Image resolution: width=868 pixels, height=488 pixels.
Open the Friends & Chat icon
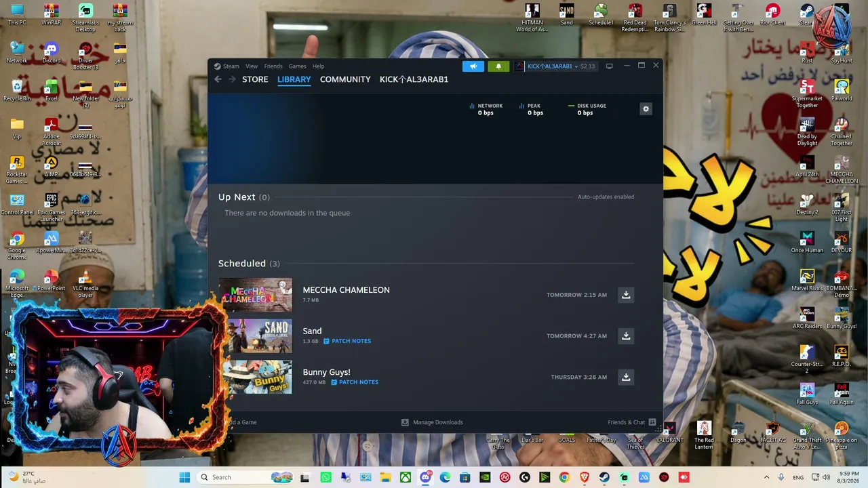(652, 422)
